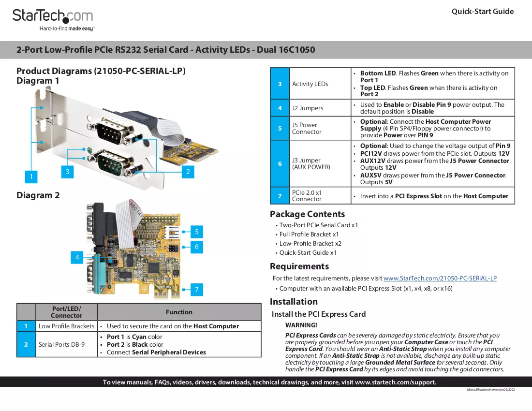Image resolution: width=532 pixels, height=411 pixels.
Task: Click the "Low Profile Brackets" table cell
Action: (x=67, y=326)
